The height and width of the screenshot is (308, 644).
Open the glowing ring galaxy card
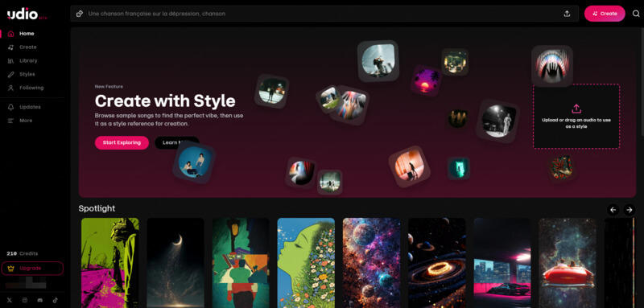tap(437, 263)
